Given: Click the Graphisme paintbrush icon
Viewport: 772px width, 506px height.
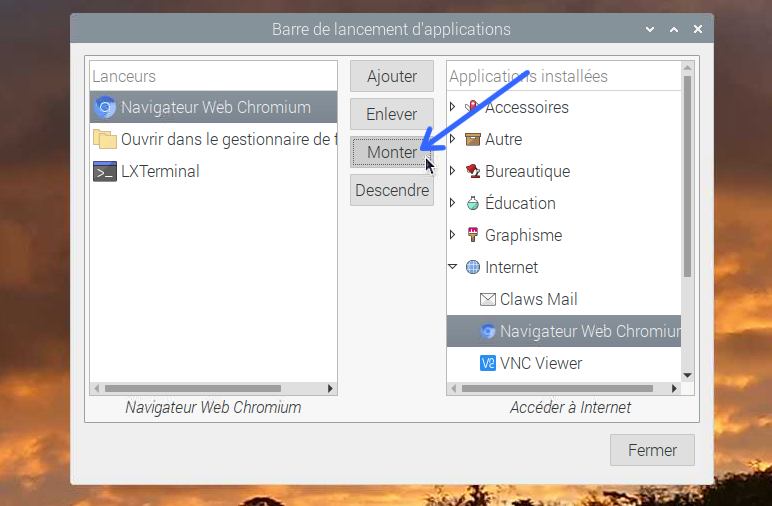Looking at the screenshot, I should click(473, 235).
